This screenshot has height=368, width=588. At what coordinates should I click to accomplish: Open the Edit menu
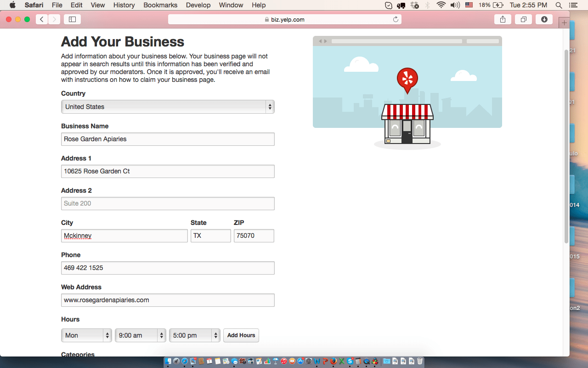click(x=77, y=5)
